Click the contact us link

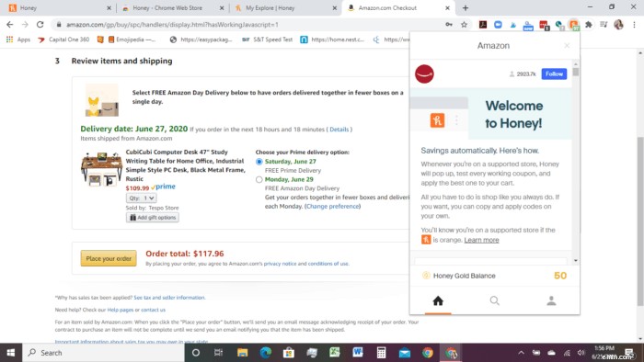[x=154, y=310]
